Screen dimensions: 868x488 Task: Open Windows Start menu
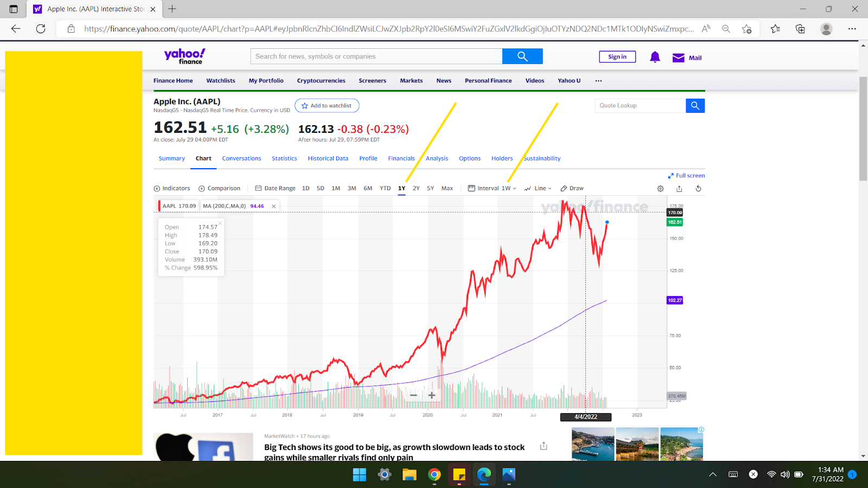[359, 475]
